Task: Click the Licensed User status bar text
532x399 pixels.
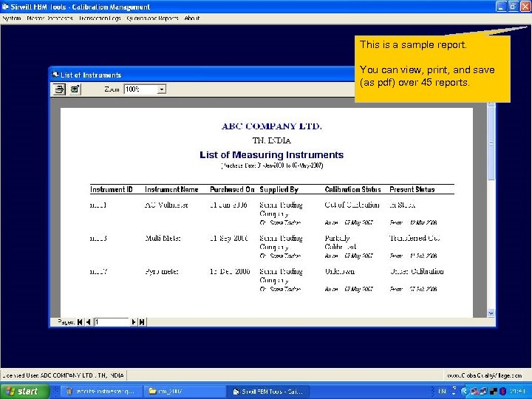Action: (63, 375)
